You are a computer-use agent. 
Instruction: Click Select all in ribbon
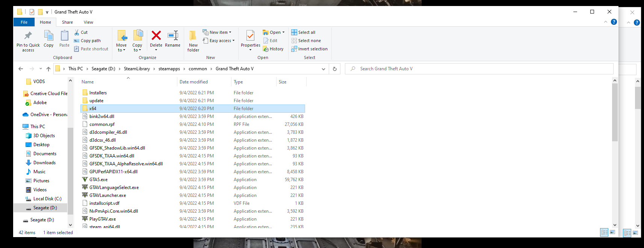tap(303, 32)
